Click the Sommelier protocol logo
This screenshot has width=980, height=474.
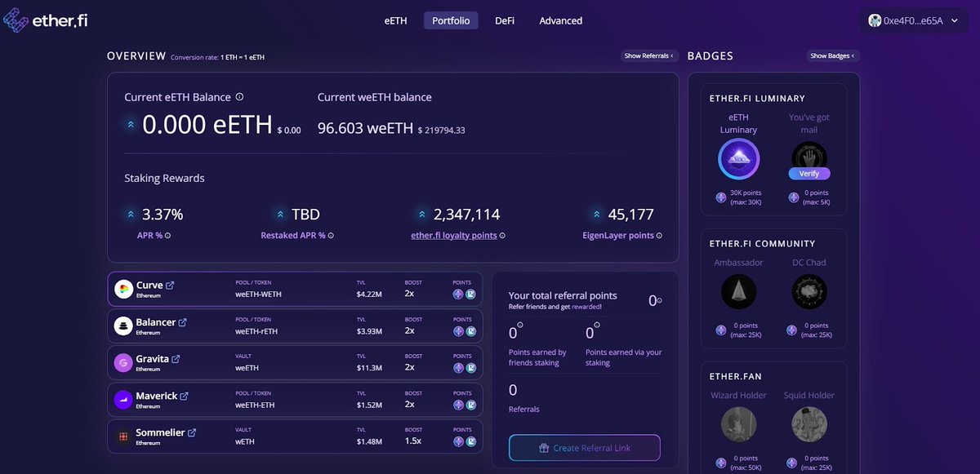pos(123,436)
